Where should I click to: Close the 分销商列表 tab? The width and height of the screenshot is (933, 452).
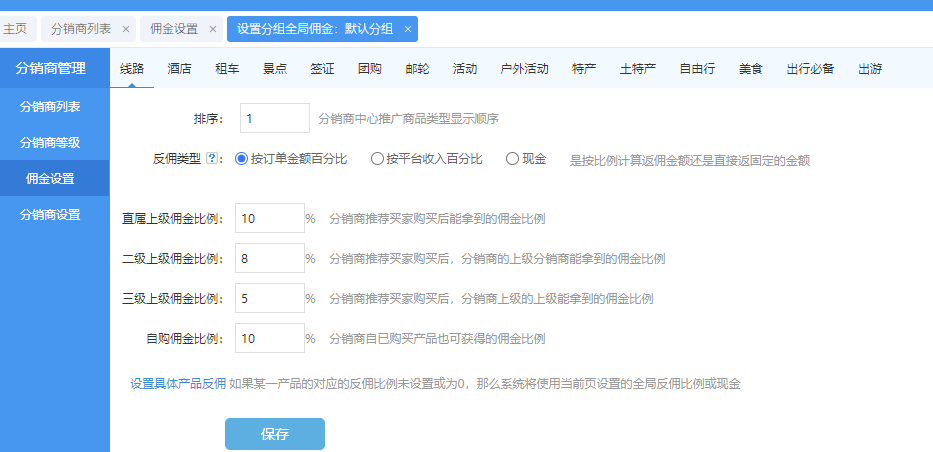pos(125,29)
